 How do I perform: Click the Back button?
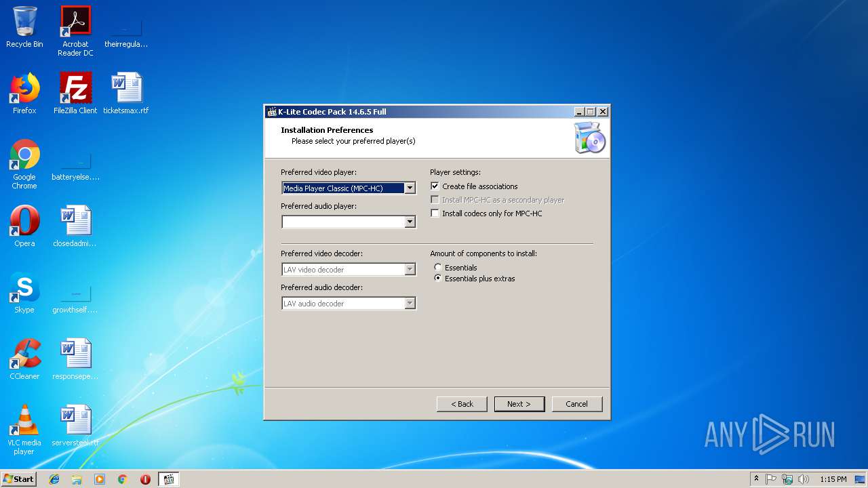click(462, 404)
